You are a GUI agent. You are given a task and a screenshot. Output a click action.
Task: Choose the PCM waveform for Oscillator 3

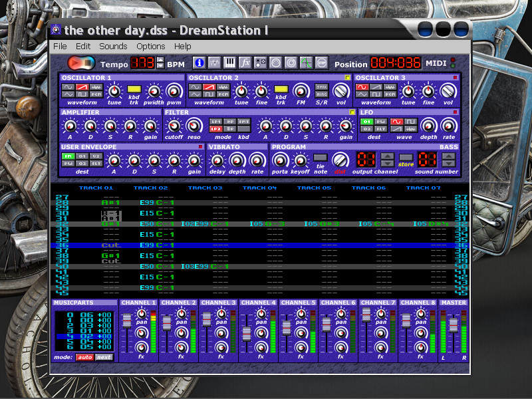pos(390,94)
